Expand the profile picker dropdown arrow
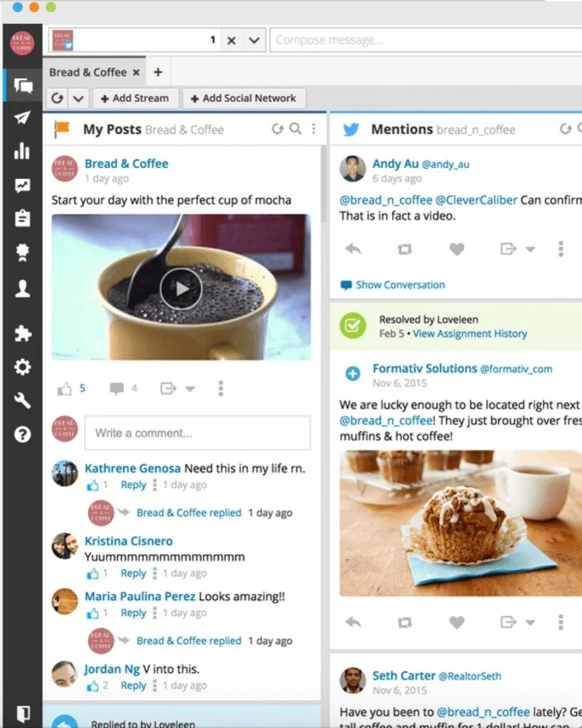 tap(253, 41)
